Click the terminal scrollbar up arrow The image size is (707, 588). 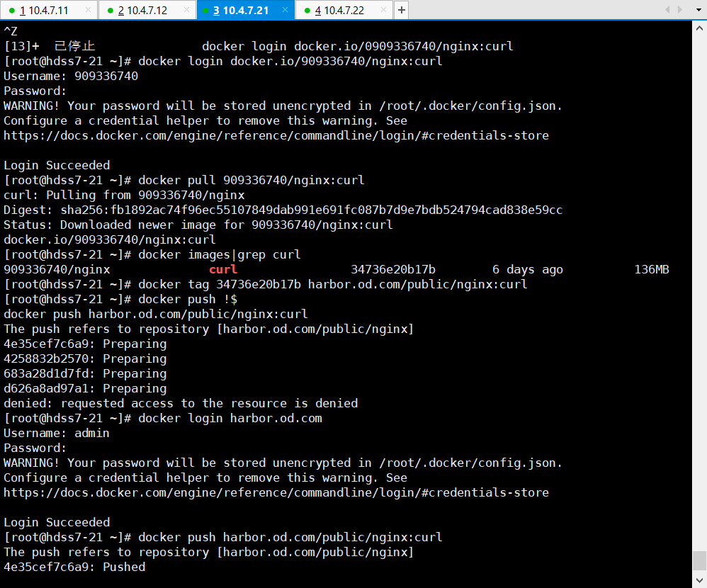coord(699,28)
